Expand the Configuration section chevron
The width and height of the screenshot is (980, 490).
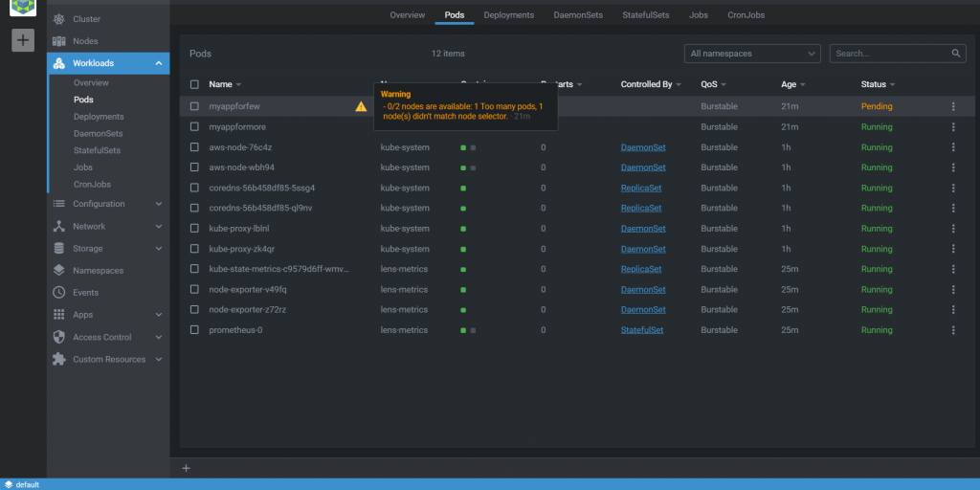coord(159,204)
